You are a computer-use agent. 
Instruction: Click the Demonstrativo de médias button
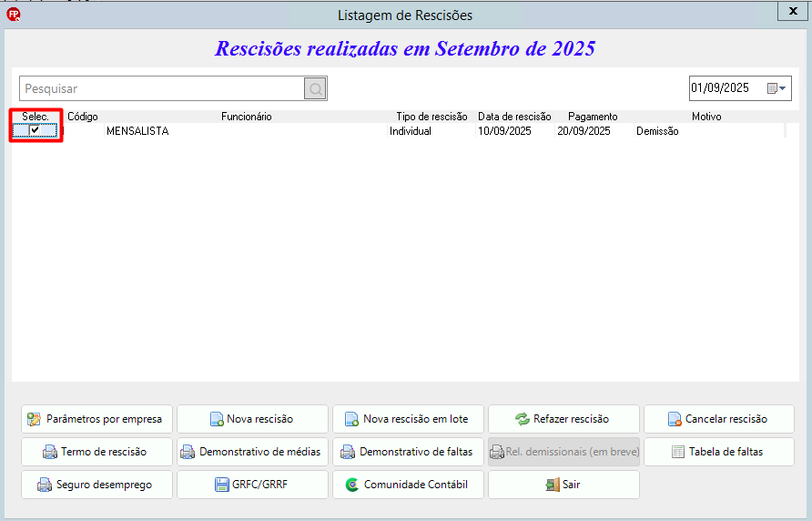(x=253, y=452)
